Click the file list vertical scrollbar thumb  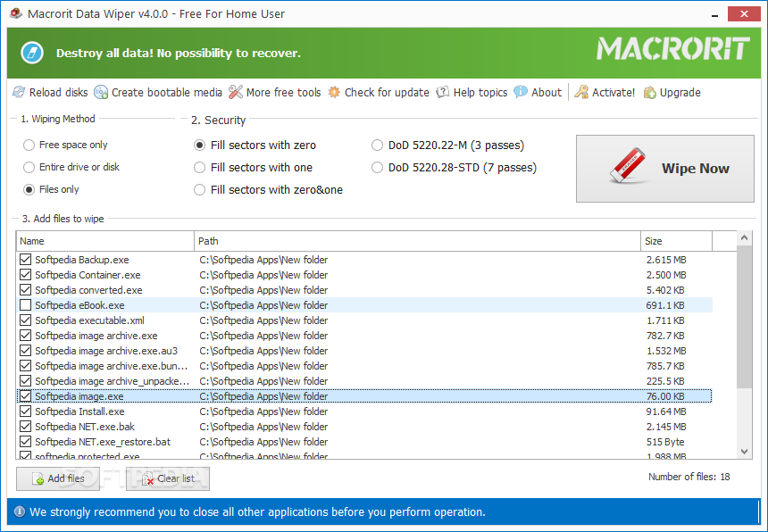point(744,317)
